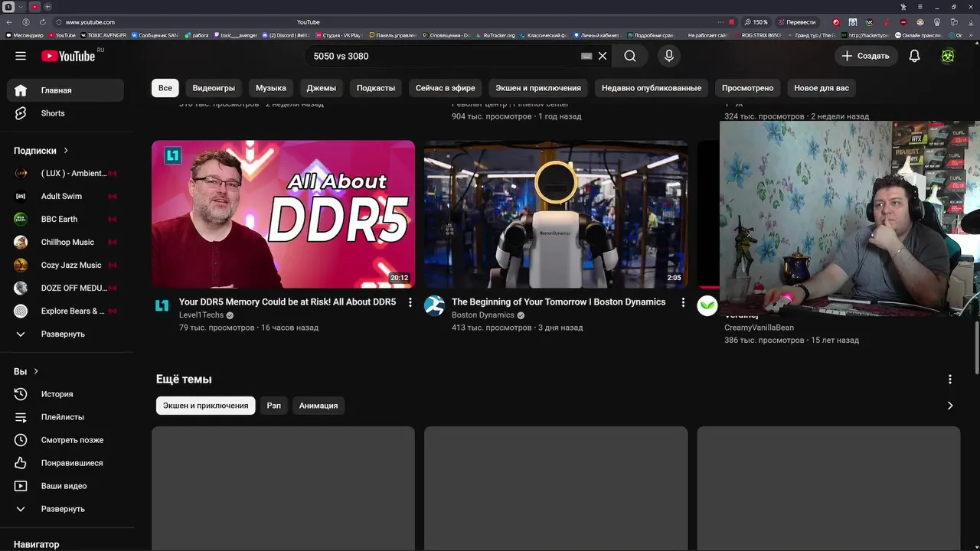Click the CreamyVanillaBean channel name

coord(759,328)
